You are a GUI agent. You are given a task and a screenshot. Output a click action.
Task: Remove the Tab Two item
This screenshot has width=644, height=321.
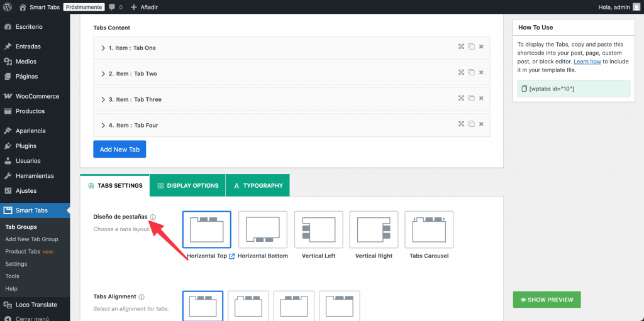[x=481, y=73]
